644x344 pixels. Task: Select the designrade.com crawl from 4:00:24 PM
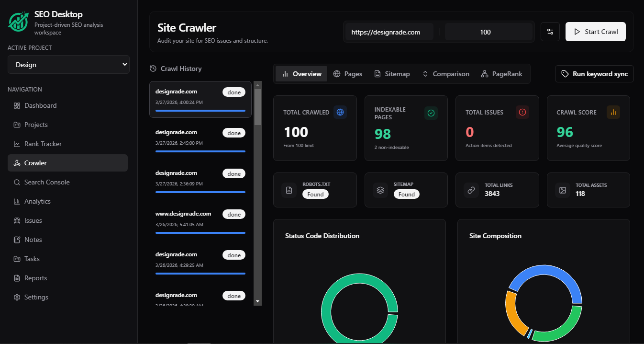(x=200, y=99)
